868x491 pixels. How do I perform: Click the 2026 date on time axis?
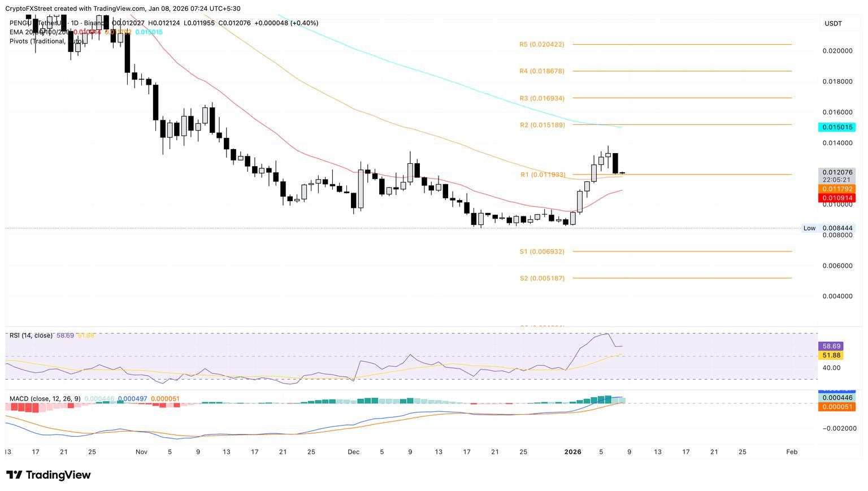[572, 452]
